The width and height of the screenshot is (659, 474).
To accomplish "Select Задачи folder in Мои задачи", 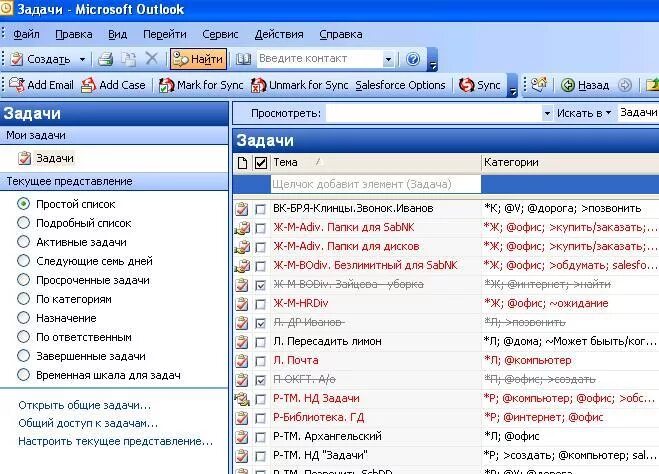I will [46, 158].
